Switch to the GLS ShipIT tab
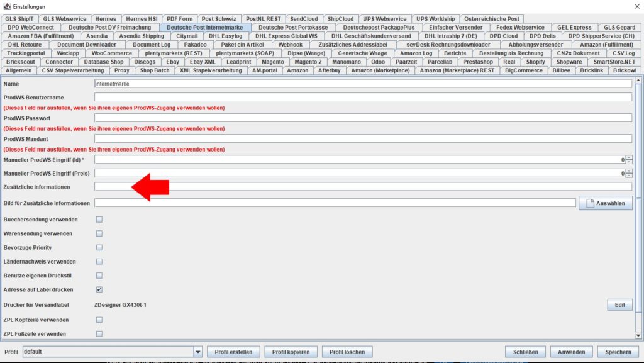The width and height of the screenshot is (644, 363). click(x=19, y=19)
